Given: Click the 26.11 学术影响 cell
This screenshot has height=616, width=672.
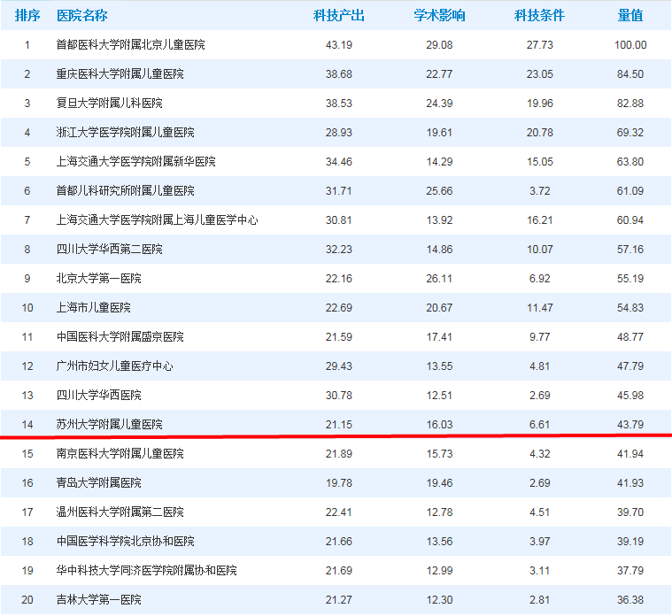Looking at the screenshot, I should pyautogui.click(x=439, y=279).
